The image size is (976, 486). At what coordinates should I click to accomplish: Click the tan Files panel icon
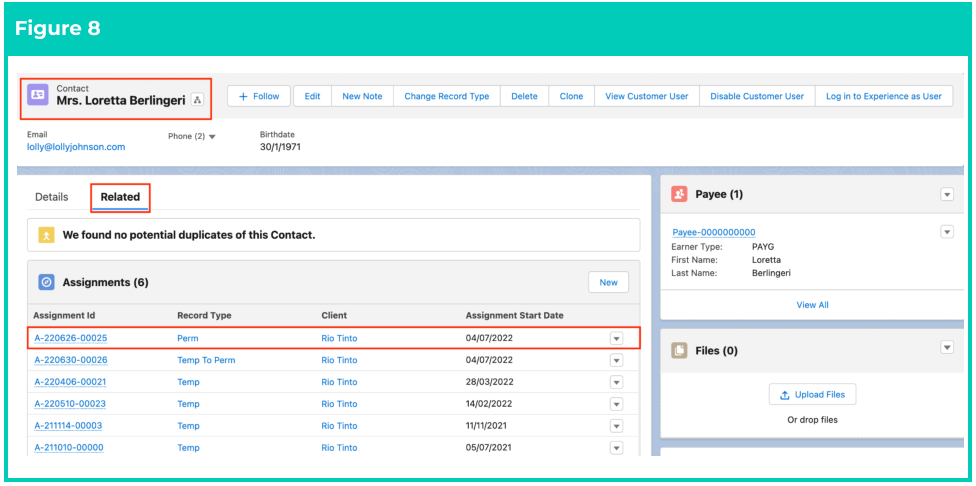point(679,350)
